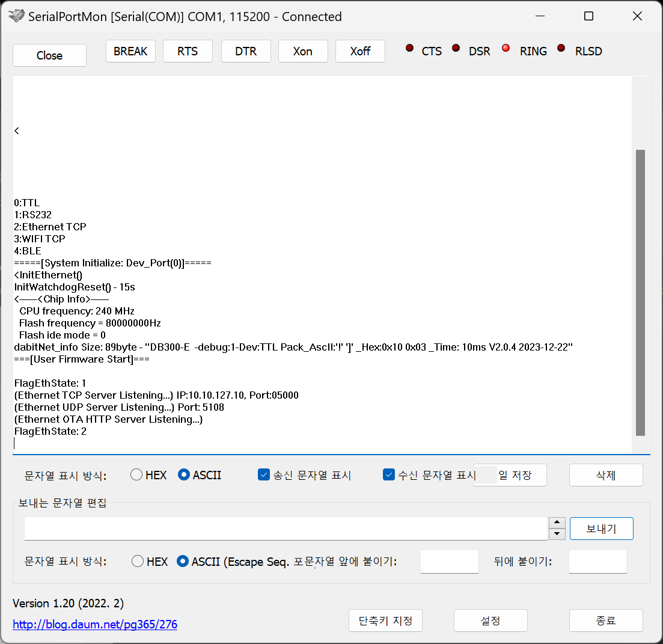The height and width of the screenshot is (644, 663).
Task: Toggle the DTR line button
Action: [x=246, y=52]
